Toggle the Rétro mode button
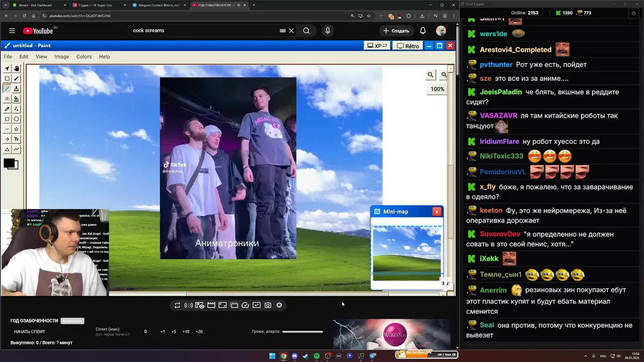Image resolution: width=644 pixels, height=362 pixels. tap(408, 46)
